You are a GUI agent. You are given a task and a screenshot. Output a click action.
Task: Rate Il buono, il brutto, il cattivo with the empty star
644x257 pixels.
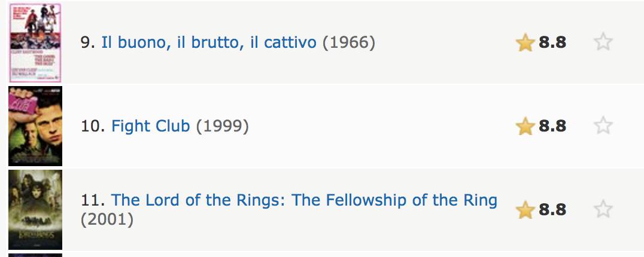click(x=603, y=42)
